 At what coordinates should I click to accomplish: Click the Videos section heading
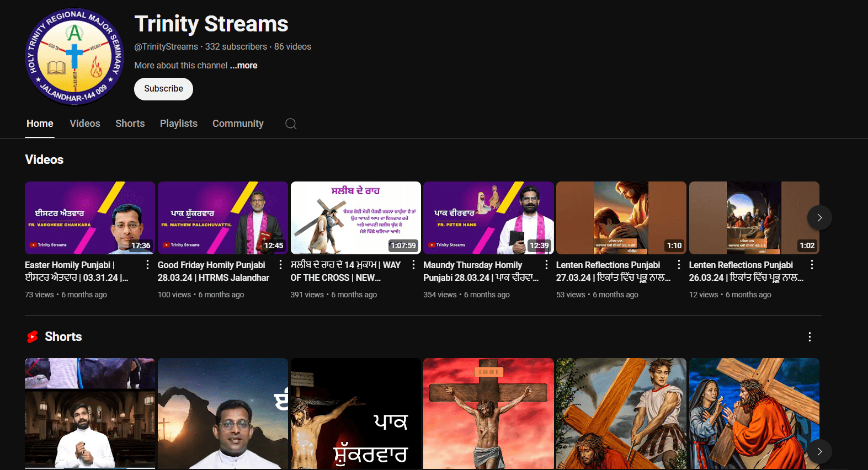point(44,159)
